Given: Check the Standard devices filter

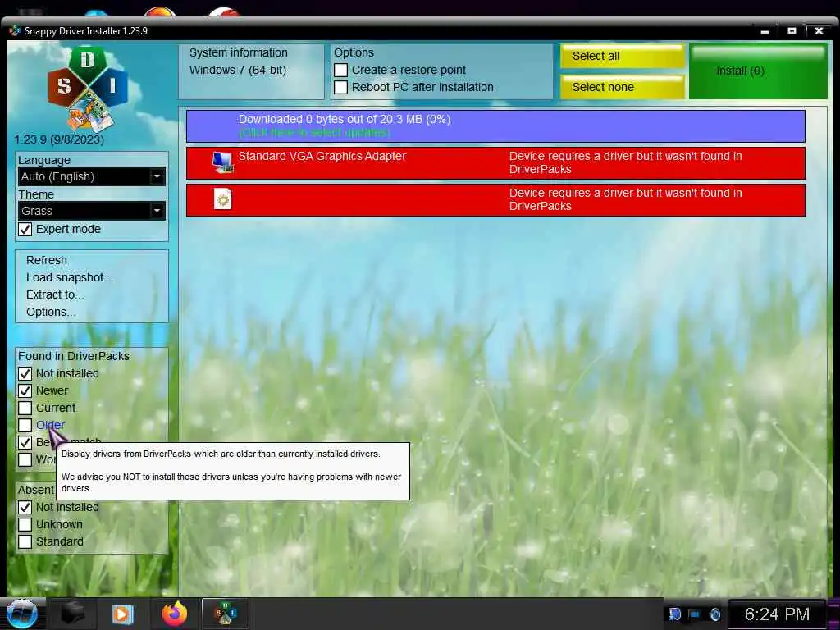Looking at the screenshot, I should [25, 541].
